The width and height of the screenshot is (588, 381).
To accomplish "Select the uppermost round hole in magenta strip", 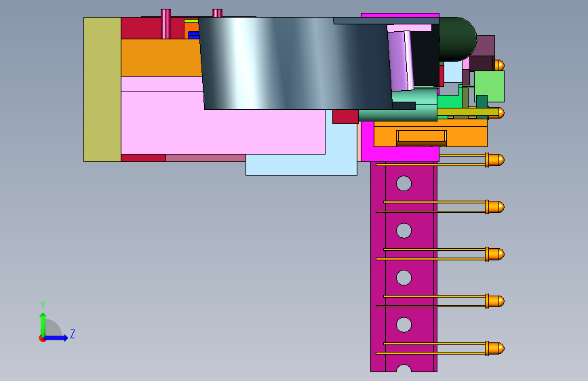I will click(x=404, y=184).
